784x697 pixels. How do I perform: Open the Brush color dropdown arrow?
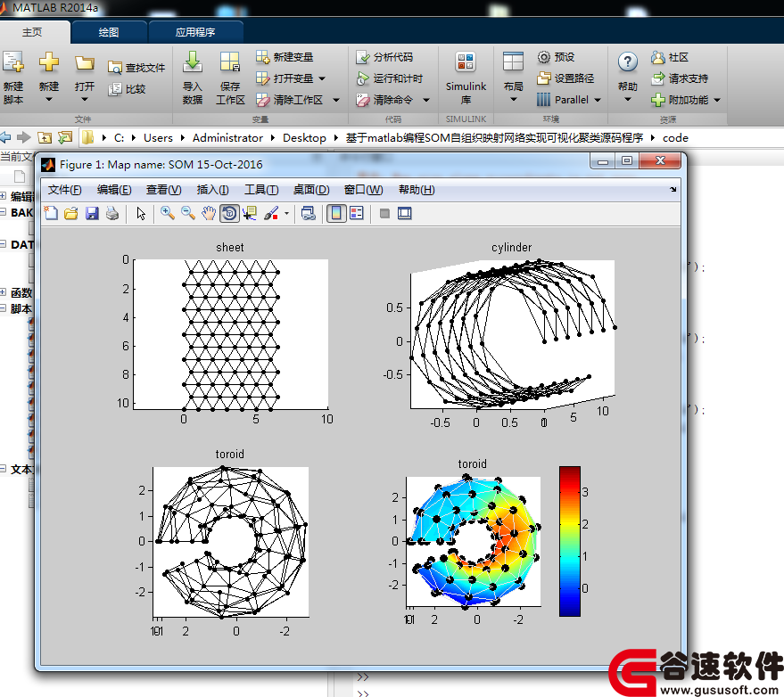286,214
